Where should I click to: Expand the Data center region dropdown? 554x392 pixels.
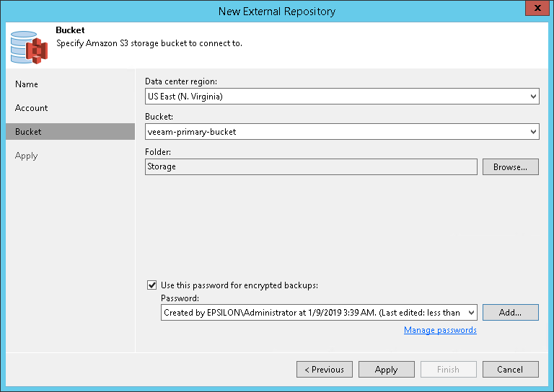pos(533,96)
